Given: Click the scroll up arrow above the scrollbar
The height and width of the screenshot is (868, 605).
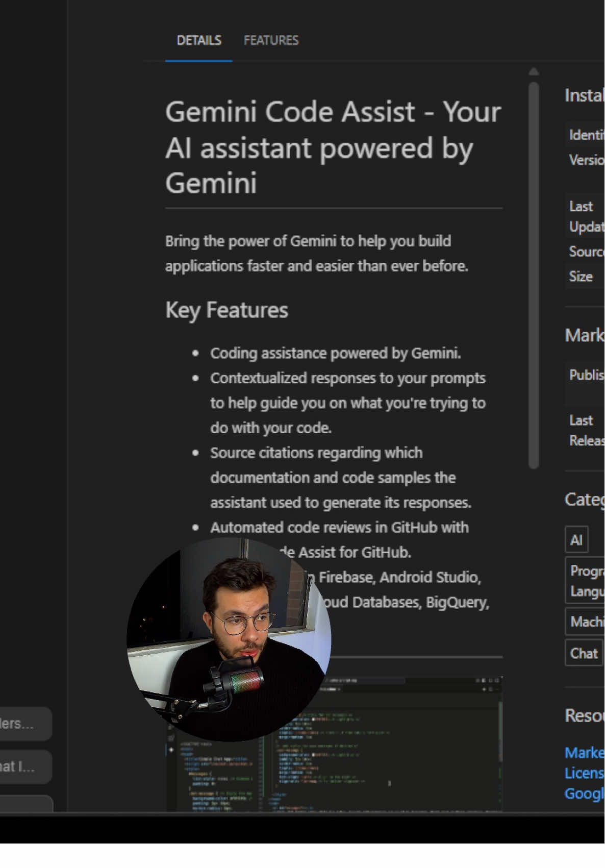Looking at the screenshot, I should [x=534, y=71].
